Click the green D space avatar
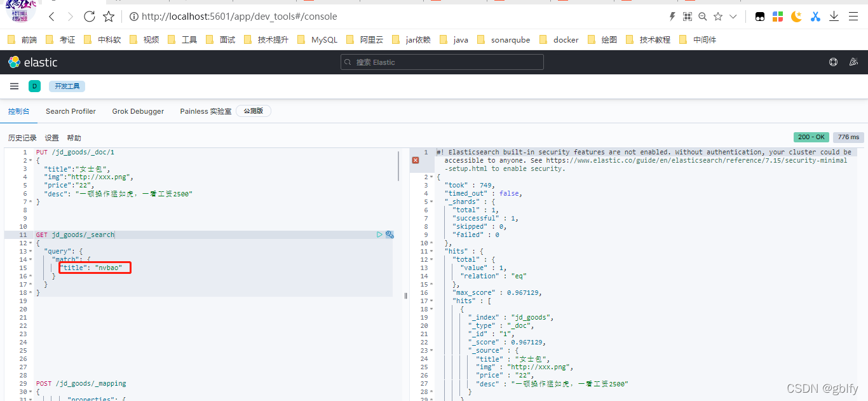This screenshot has height=401, width=868. tap(34, 86)
